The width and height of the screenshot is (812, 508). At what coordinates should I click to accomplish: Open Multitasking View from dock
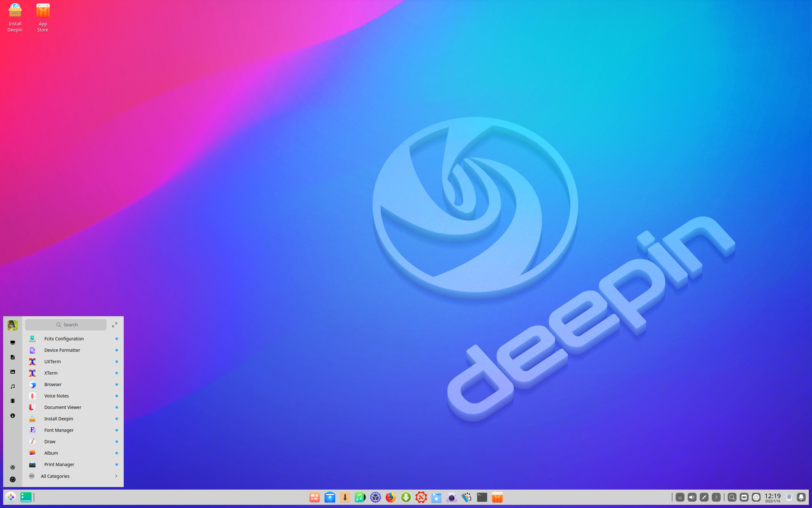314,497
